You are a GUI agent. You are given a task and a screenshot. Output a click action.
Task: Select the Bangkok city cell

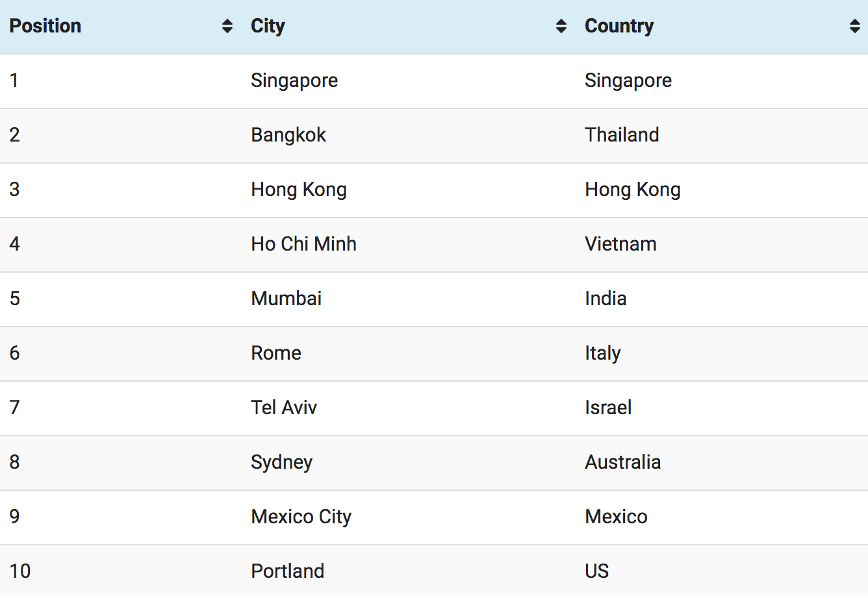409,136
